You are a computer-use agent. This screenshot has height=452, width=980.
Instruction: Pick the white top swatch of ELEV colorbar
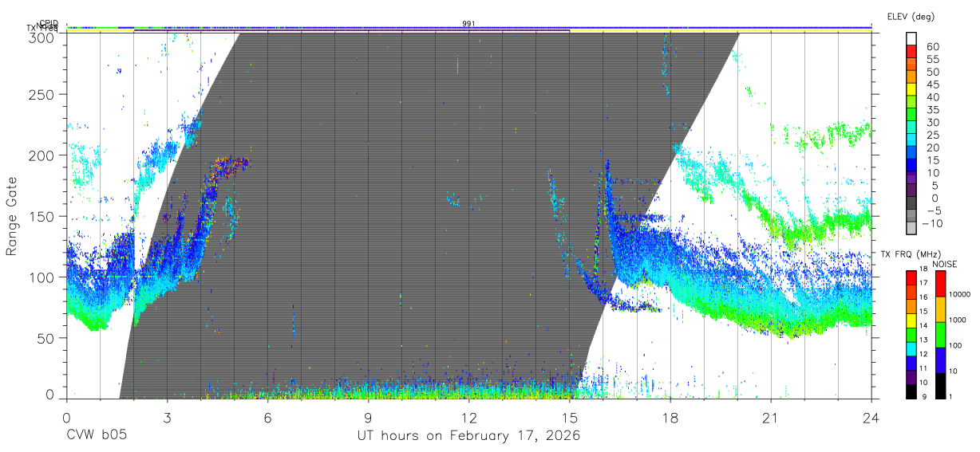tap(911, 38)
